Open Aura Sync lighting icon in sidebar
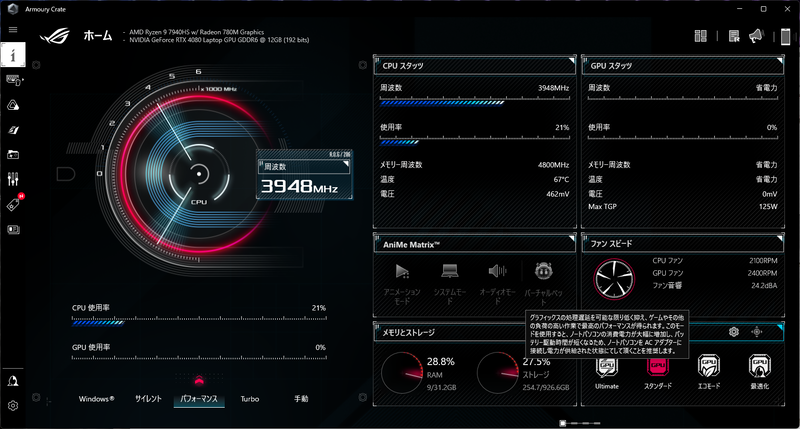This screenshot has width=800, height=429. point(13,105)
